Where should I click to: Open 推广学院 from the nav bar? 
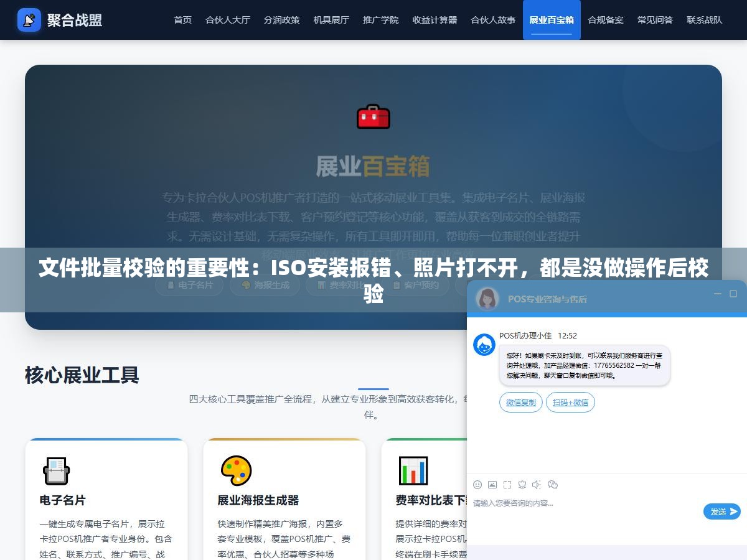pos(381,20)
